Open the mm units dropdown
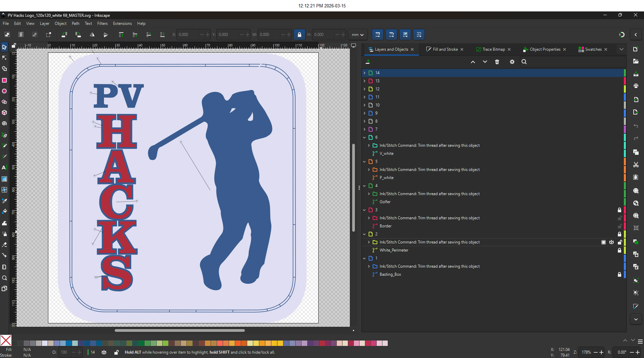Image resolution: width=644 pixels, height=358 pixels. (358, 35)
